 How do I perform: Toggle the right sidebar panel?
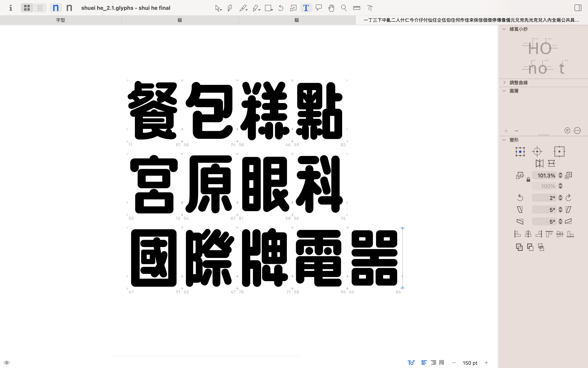point(578,8)
